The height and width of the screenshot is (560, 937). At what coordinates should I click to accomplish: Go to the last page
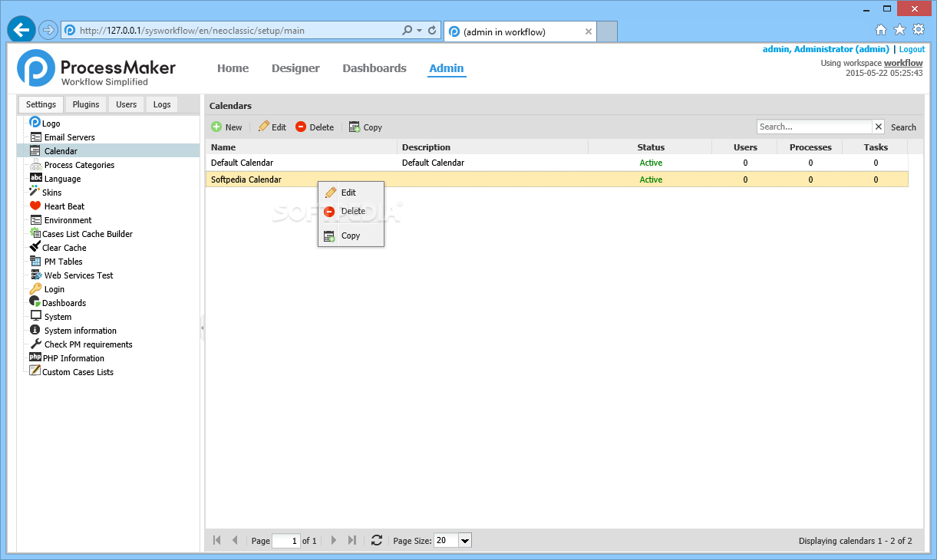click(x=351, y=540)
